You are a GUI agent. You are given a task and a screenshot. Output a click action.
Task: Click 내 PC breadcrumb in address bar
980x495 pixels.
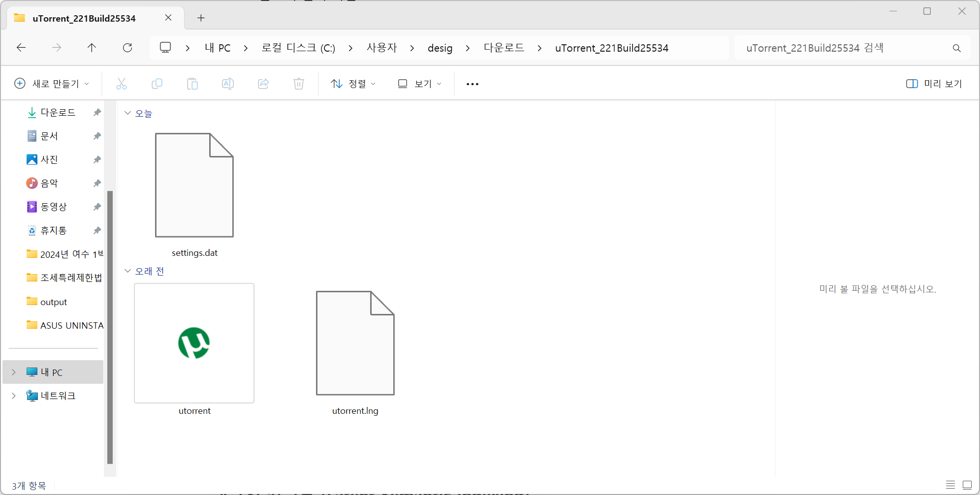218,48
